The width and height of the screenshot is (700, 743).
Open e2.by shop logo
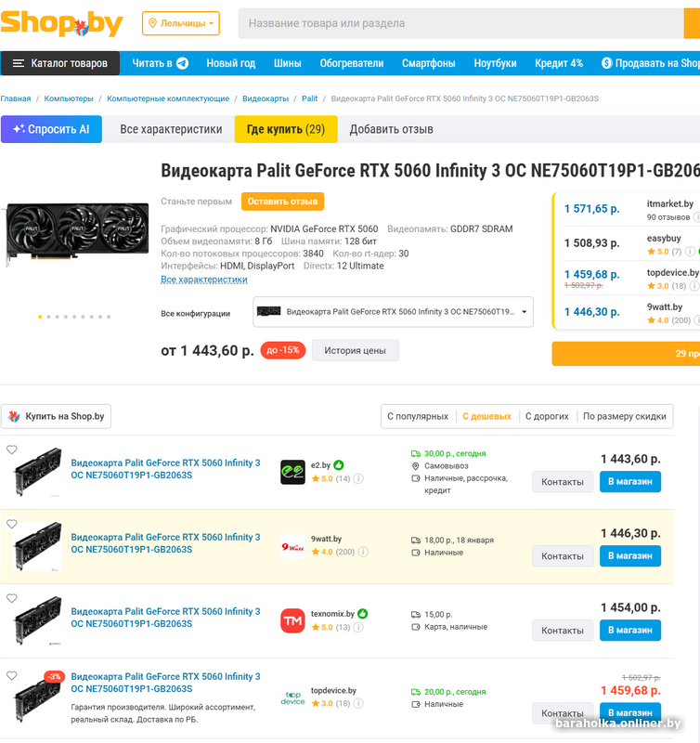[x=292, y=472]
